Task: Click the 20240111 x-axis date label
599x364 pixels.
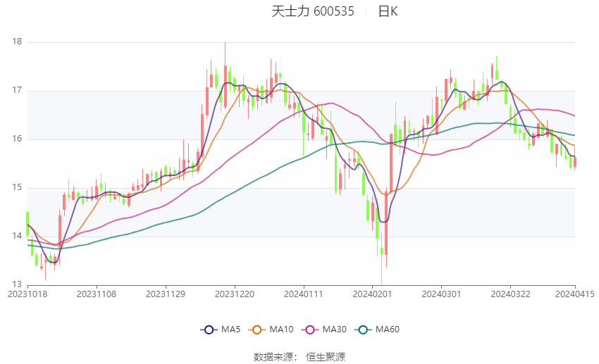Action: tap(303, 294)
